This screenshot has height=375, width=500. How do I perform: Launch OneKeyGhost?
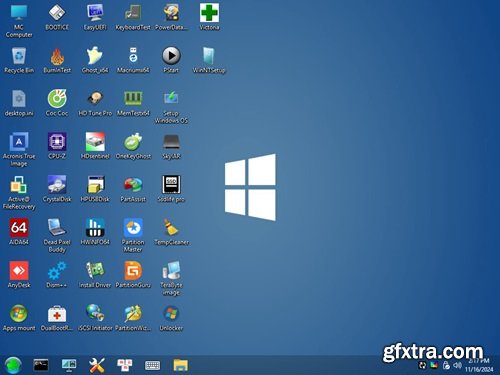[x=133, y=146]
